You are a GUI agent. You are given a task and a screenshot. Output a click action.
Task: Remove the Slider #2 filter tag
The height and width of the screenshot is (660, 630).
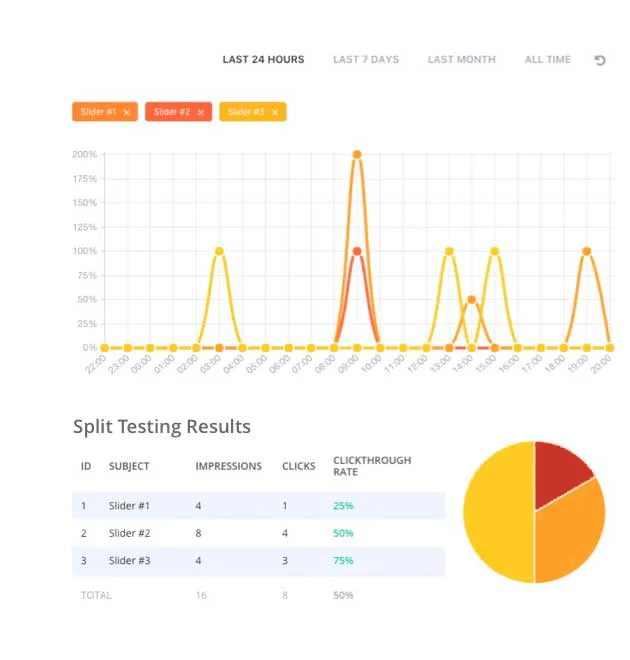tap(201, 112)
